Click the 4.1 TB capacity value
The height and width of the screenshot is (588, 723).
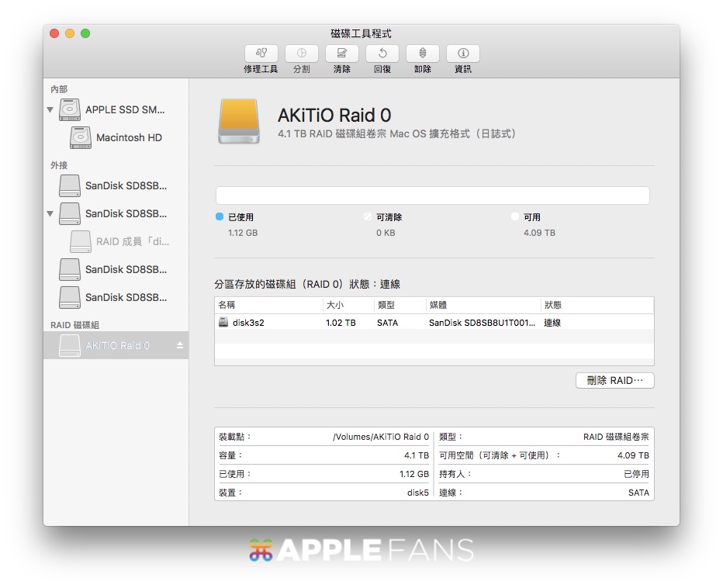(417, 455)
